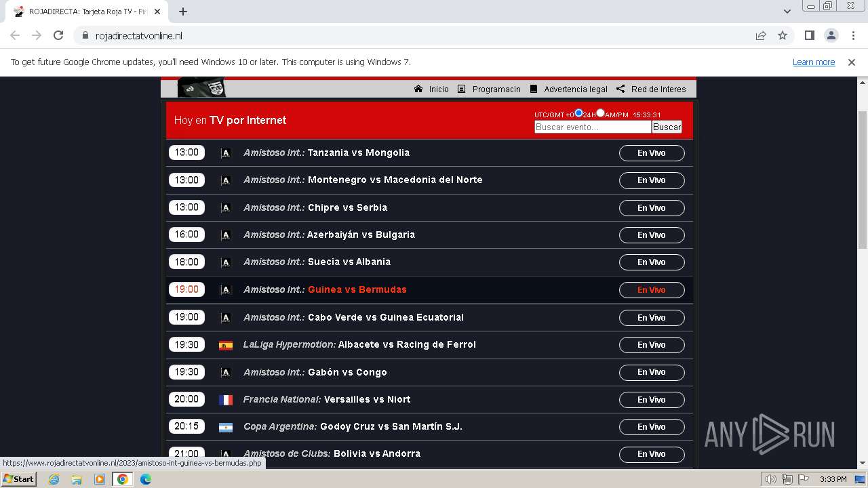868x488 pixels.
Task: Click the Red de Interes share icon
Action: [620, 89]
